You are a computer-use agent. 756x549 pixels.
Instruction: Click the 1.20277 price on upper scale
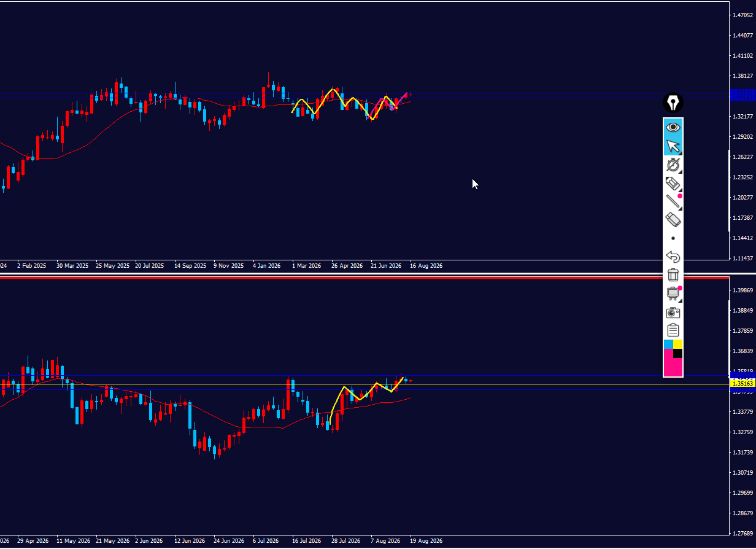pos(742,198)
